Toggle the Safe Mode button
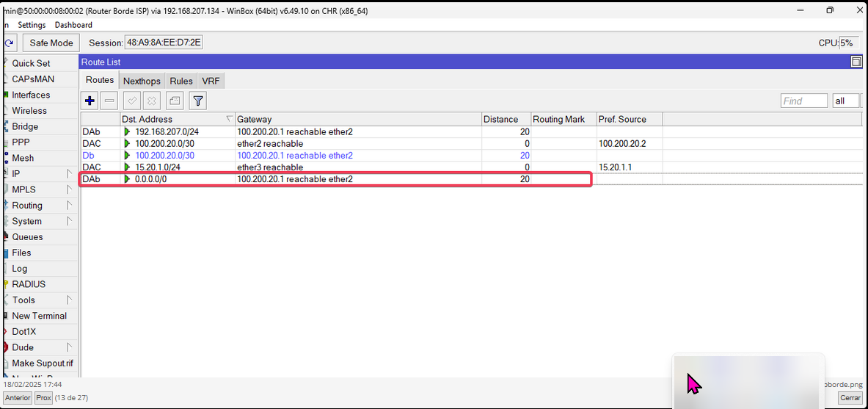This screenshot has height=409, width=868. pyautogui.click(x=51, y=43)
